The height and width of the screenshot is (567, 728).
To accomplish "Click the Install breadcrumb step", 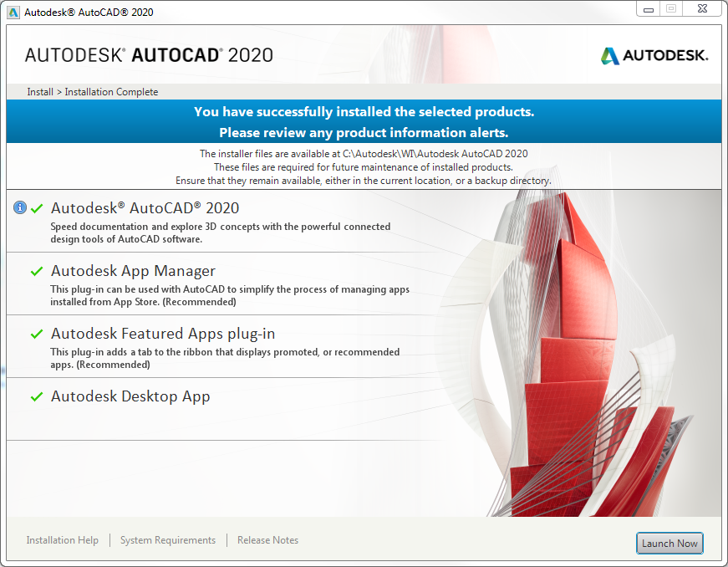I will (39, 92).
